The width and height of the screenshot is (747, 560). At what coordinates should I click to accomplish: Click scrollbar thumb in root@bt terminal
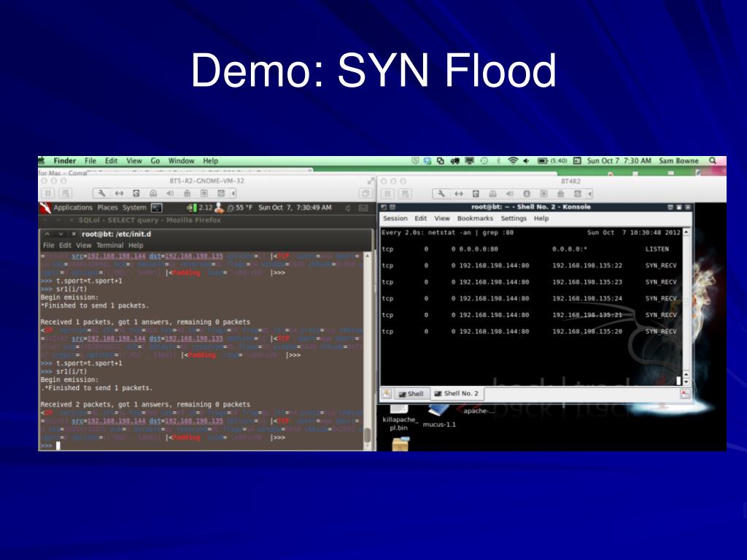click(x=368, y=435)
